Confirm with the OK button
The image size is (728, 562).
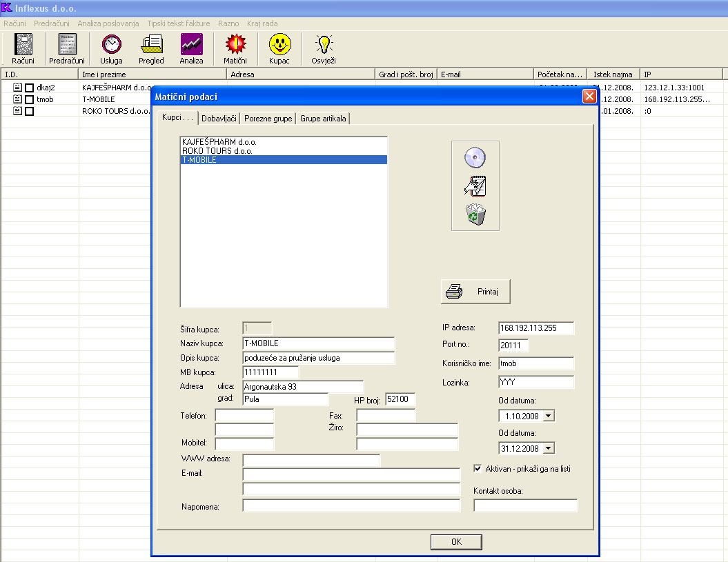456,541
